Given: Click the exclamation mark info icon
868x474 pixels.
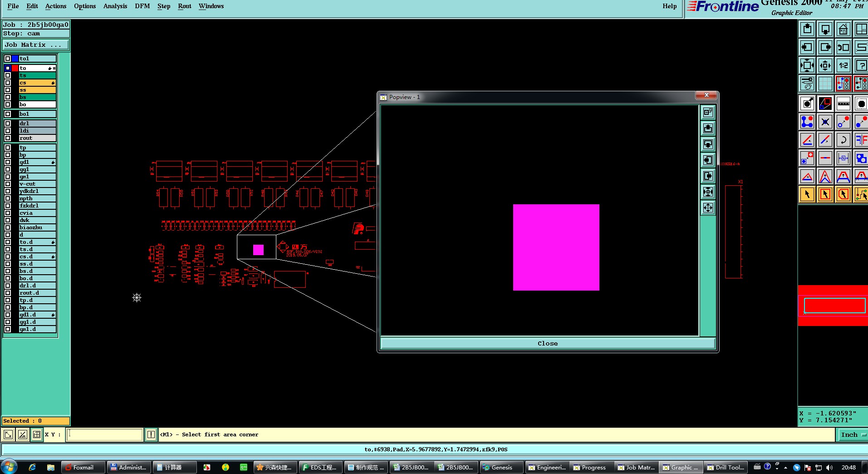Looking at the screenshot, I should tap(151, 435).
